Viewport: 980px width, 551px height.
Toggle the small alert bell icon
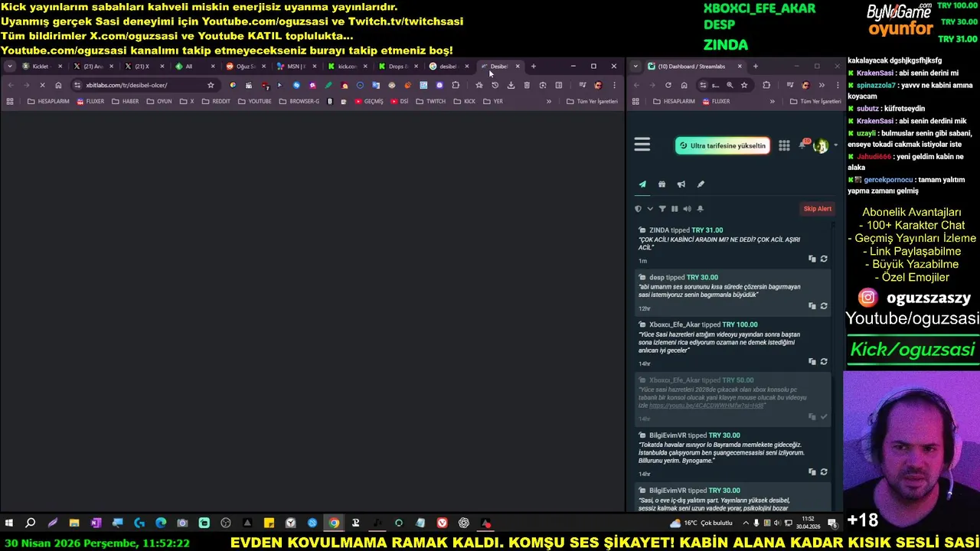pyautogui.click(x=700, y=208)
